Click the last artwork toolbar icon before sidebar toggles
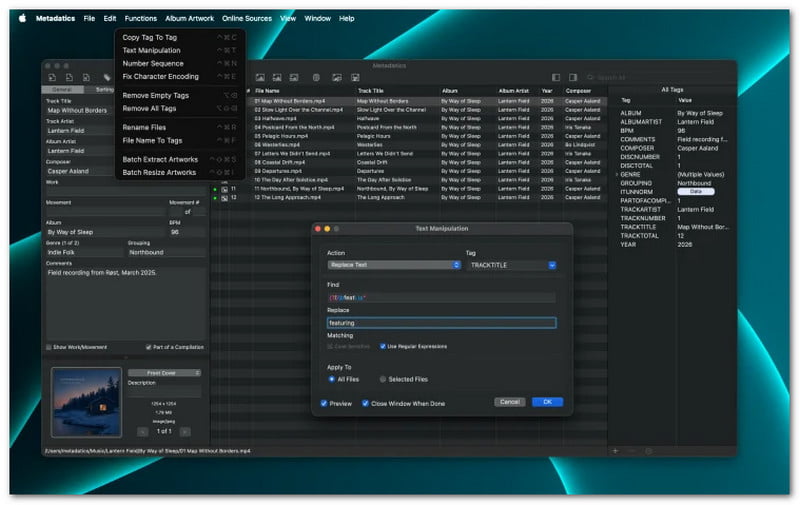 pos(355,78)
